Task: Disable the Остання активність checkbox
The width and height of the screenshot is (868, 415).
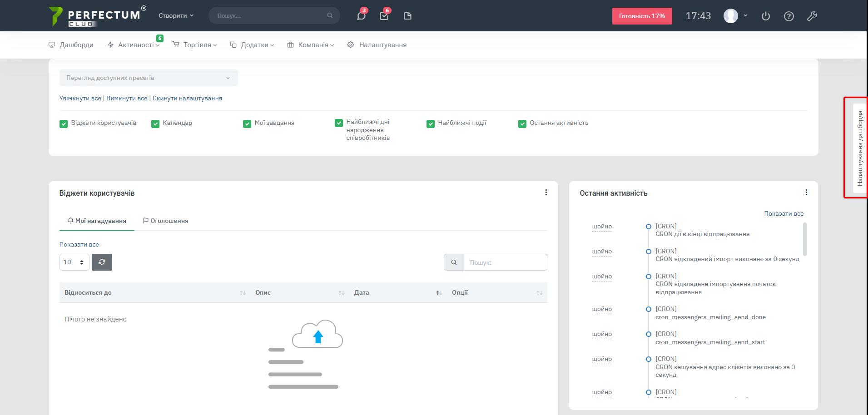Action: coord(522,124)
